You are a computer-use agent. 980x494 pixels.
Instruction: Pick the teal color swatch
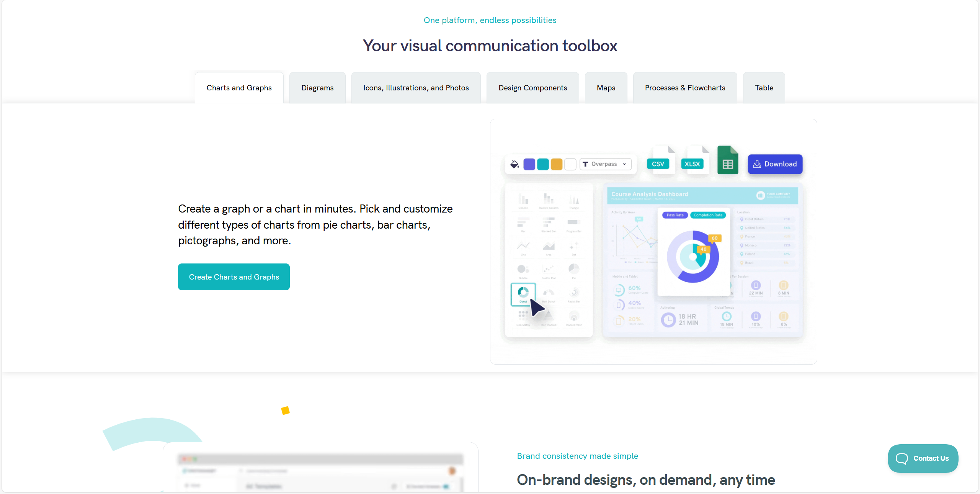(543, 164)
